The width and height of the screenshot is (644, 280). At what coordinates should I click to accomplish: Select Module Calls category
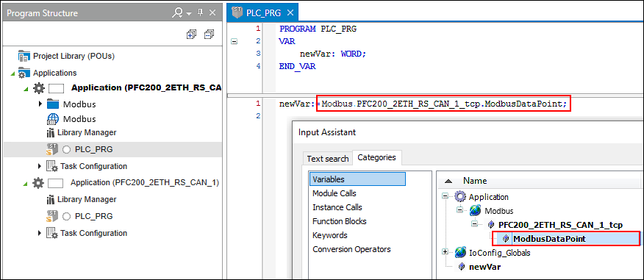click(x=334, y=193)
